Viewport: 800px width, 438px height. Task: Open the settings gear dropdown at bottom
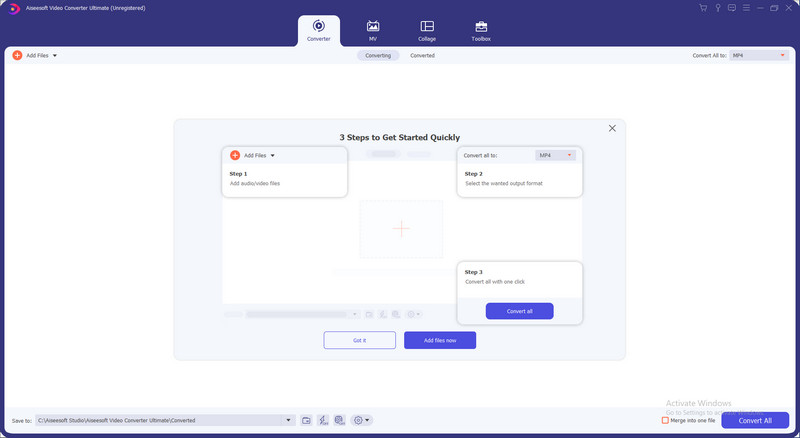click(361, 420)
